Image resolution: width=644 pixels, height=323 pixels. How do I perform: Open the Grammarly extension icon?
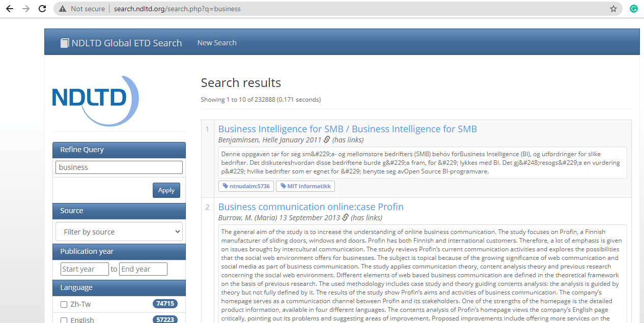pyautogui.click(x=634, y=9)
